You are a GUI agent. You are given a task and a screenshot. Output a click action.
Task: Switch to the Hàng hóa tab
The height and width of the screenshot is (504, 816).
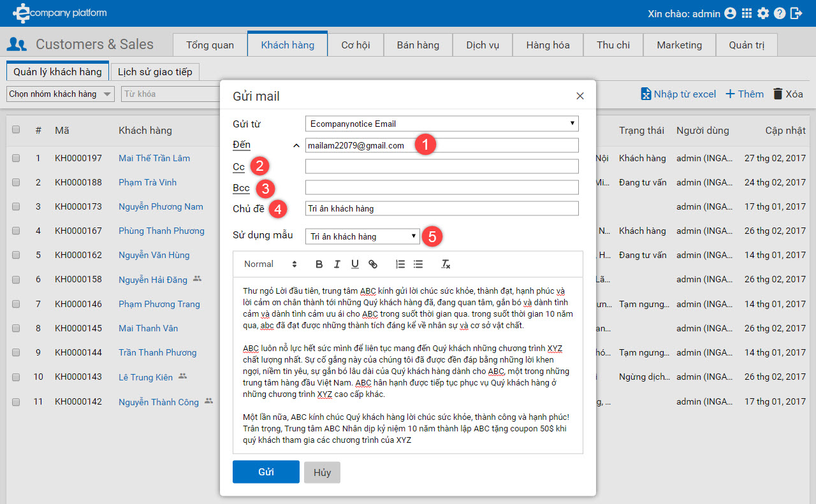tap(548, 45)
